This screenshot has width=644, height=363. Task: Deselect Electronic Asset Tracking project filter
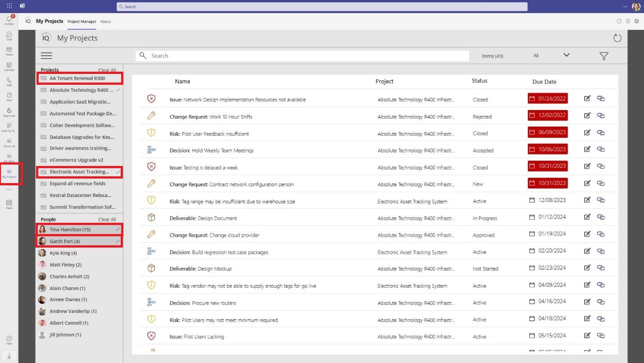[x=79, y=172]
